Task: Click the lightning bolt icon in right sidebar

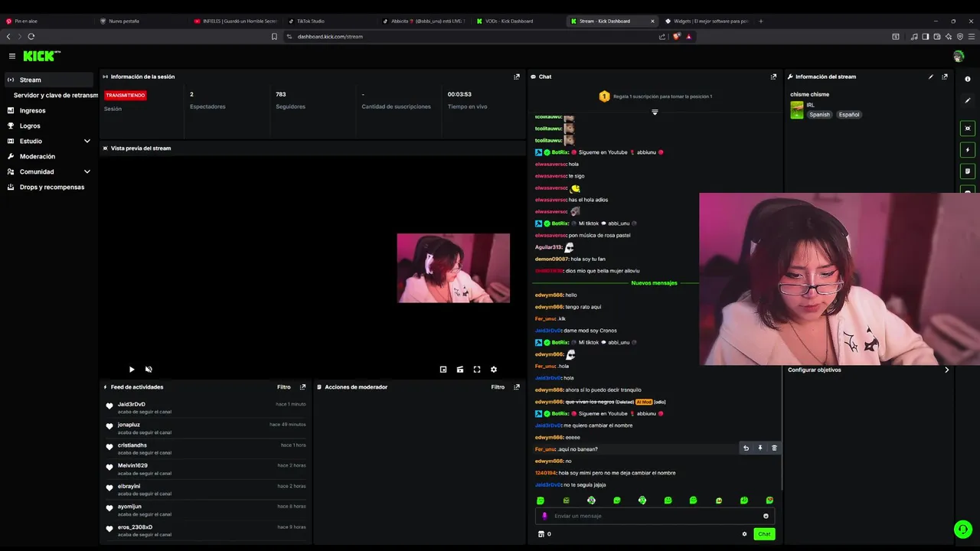Action: pos(968,150)
